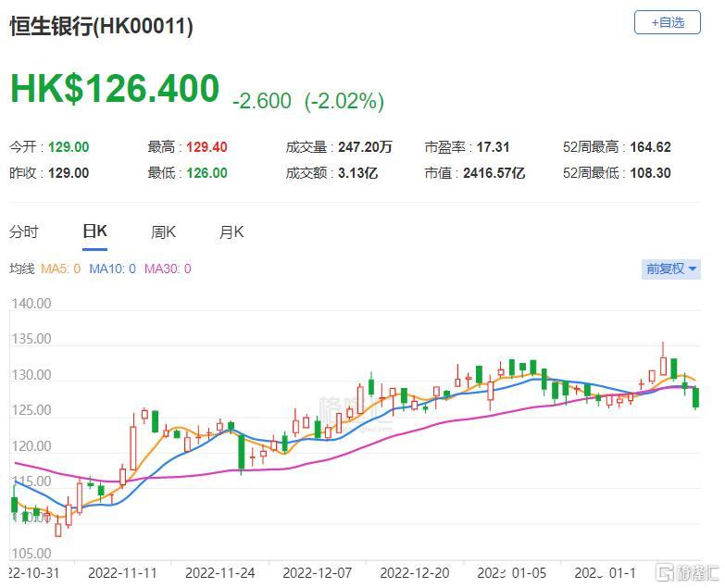Screen dimensions: 725x588
Task: Click the 市盈率 value 17.31
Action: [493, 147]
